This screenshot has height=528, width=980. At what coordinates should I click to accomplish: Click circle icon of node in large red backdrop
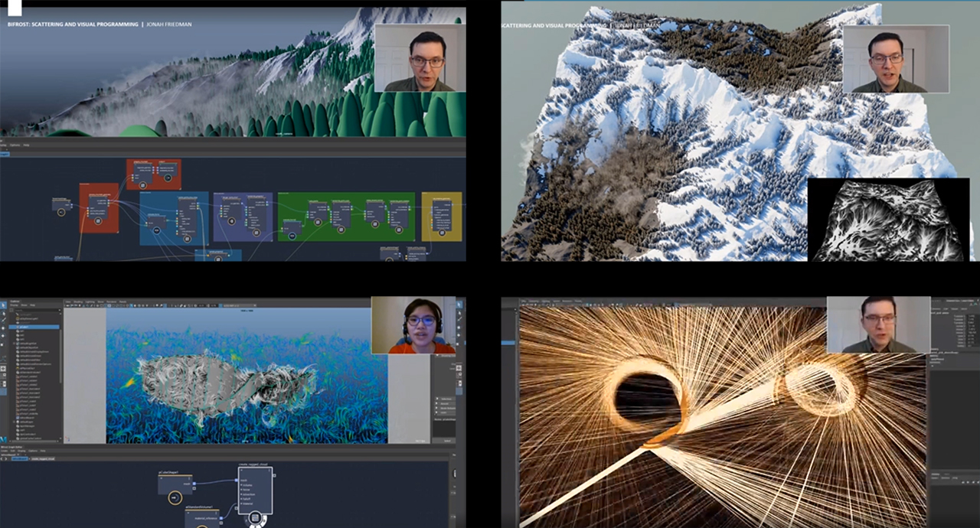click(x=99, y=220)
